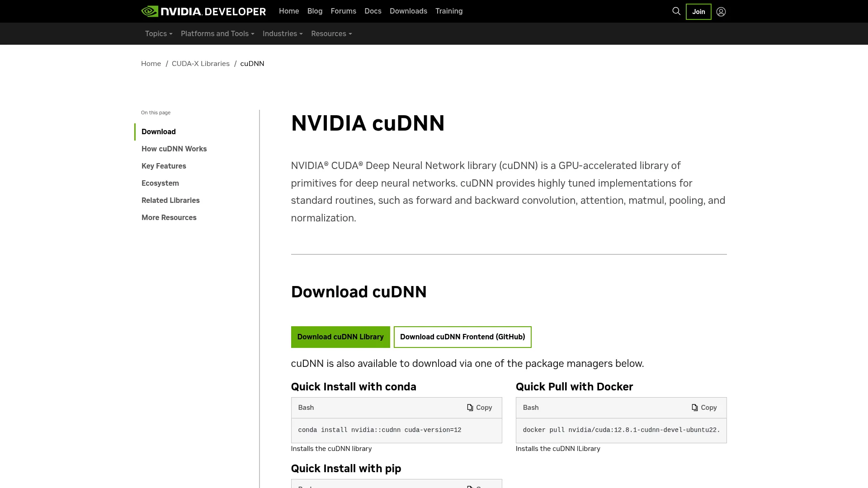Click Download cuDNN Library button
Image resolution: width=868 pixels, height=488 pixels.
[340, 337]
